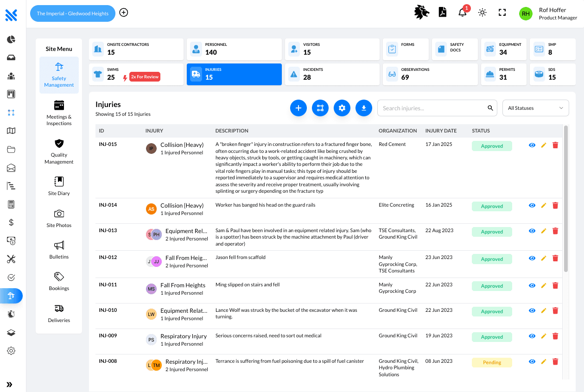The image size is (584, 392).
Task: Open Quality Management menu item
Action: tap(59, 152)
